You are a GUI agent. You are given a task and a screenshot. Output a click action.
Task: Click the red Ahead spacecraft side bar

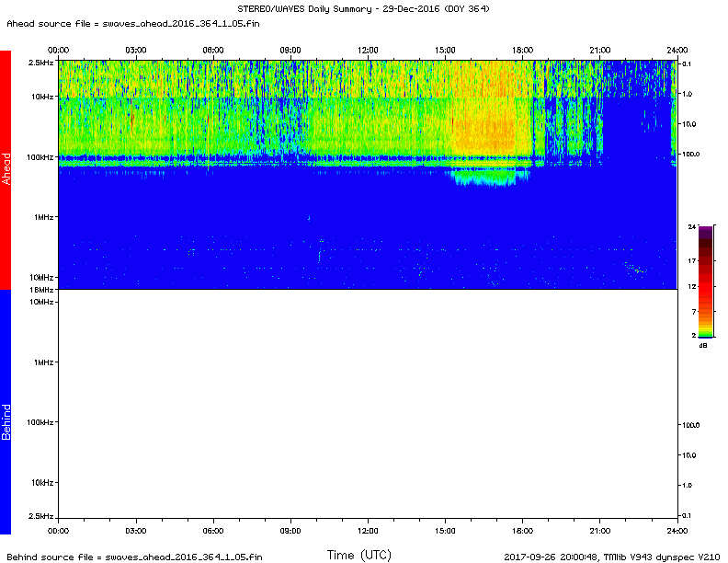pos(6,169)
